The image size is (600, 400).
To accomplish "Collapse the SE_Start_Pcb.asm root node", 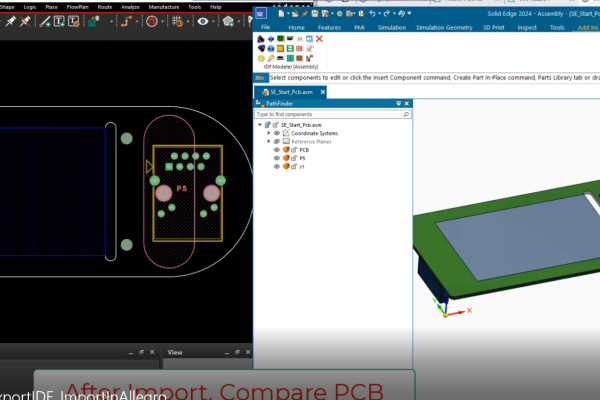I will pos(260,125).
